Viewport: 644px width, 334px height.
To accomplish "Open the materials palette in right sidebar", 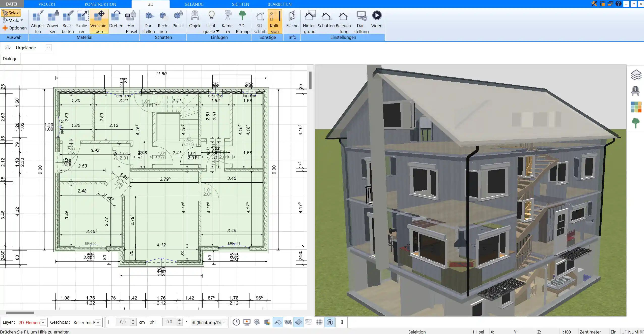I will [636, 107].
